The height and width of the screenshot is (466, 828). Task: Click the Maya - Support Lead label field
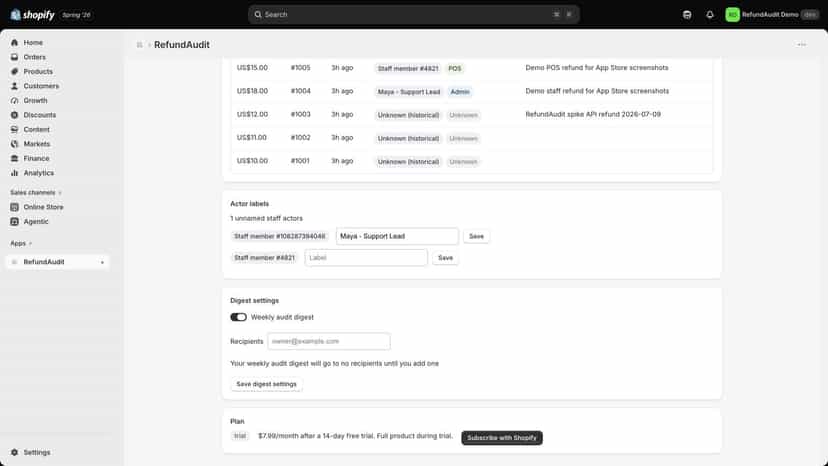397,236
